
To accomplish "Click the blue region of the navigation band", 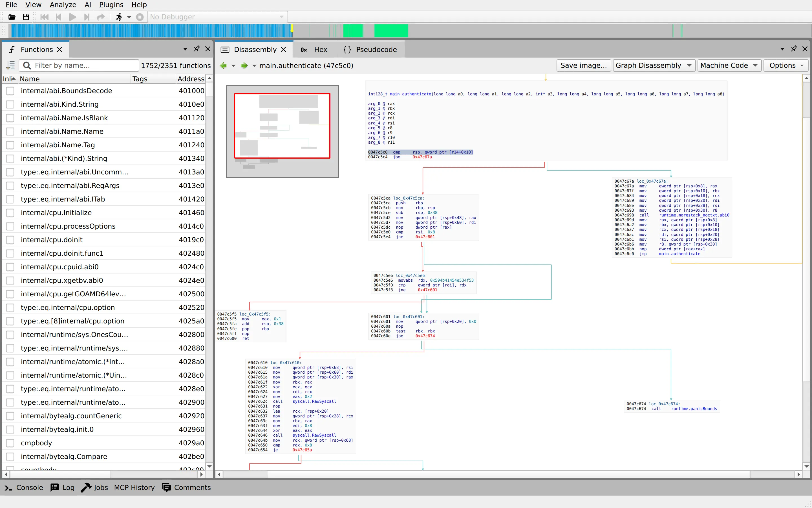I will [x=151, y=30].
